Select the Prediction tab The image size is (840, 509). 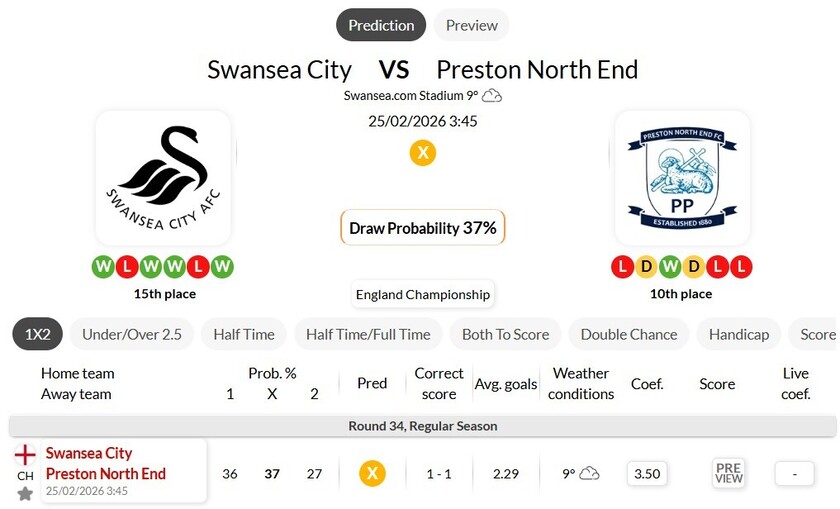(x=381, y=25)
